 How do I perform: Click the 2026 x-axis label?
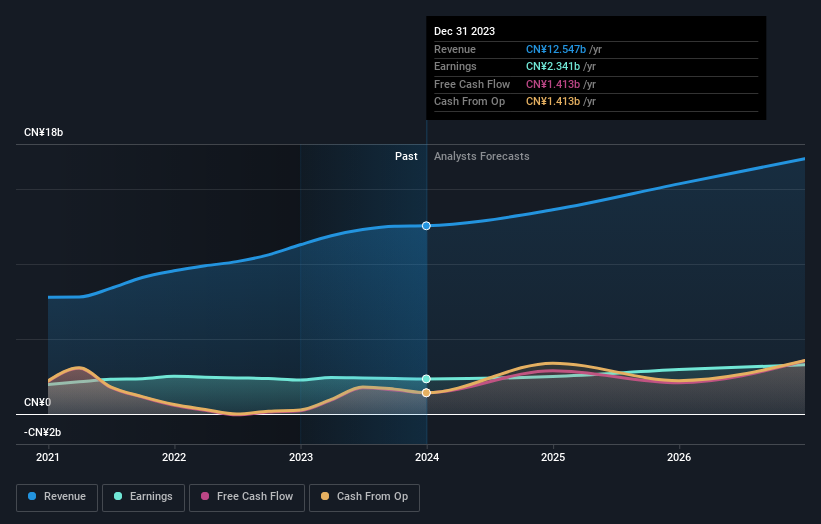point(679,457)
